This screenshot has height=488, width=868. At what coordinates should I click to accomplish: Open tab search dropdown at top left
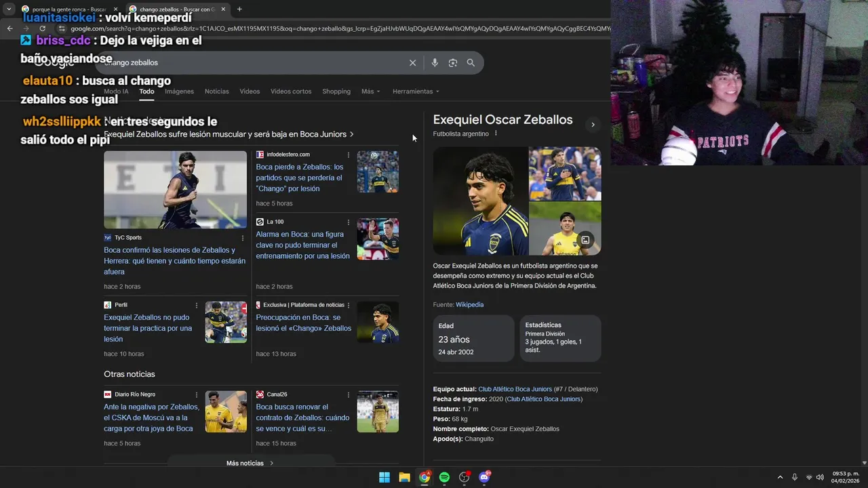coord(8,9)
